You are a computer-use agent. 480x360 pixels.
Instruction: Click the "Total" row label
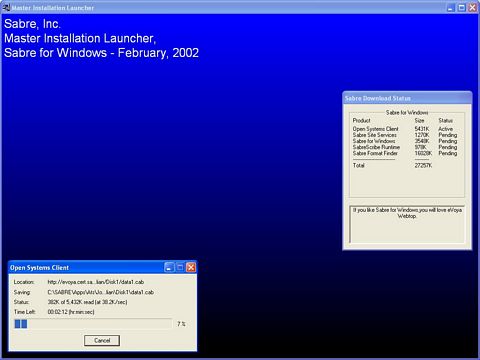(359, 165)
